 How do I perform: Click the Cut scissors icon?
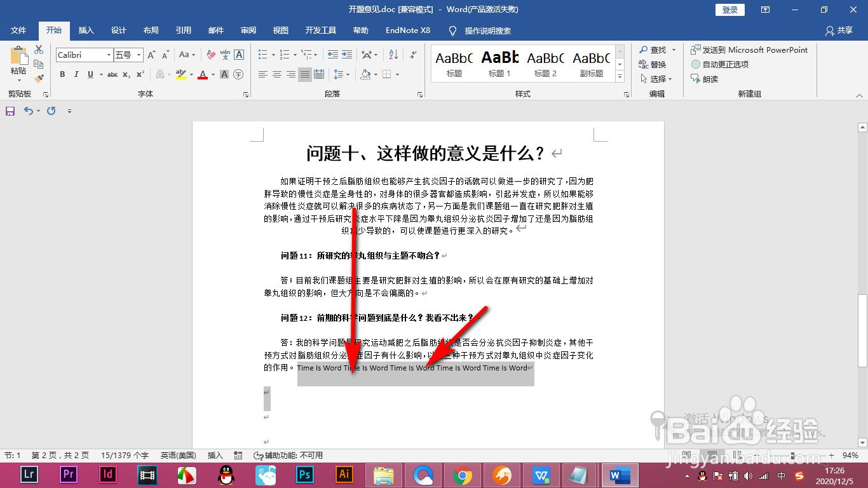[x=39, y=50]
